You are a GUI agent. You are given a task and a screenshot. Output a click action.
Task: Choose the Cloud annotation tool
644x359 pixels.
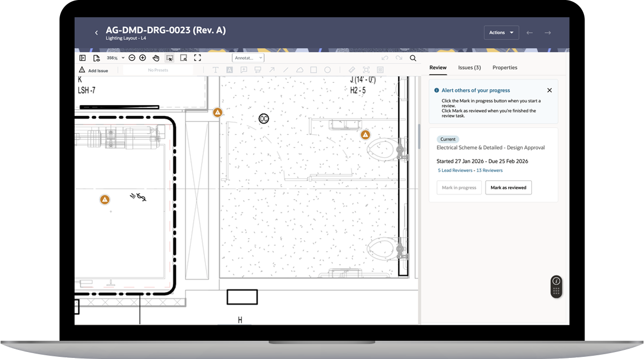point(301,69)
